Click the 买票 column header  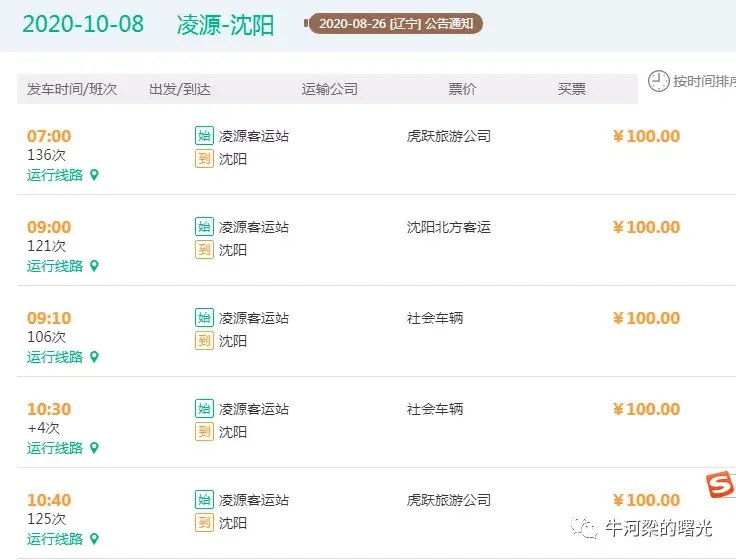[572, 89]
